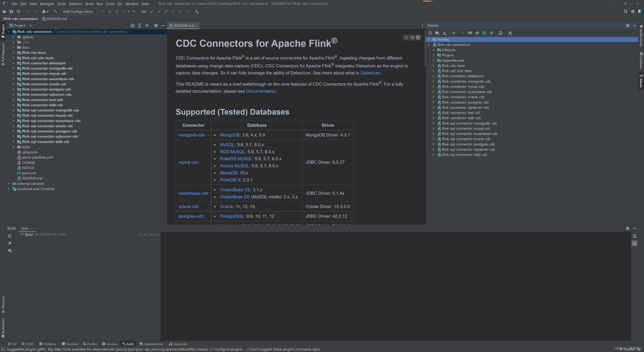Open Dependencies tool window tab
This screenshot has width=644, height=352.
coord(151,344)
